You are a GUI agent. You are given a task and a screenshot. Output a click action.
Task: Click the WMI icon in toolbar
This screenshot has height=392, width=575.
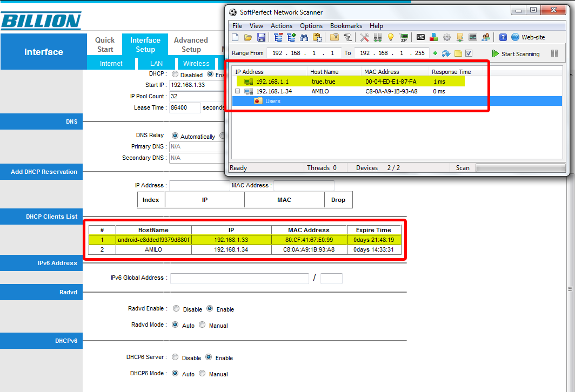pos(420,37)
